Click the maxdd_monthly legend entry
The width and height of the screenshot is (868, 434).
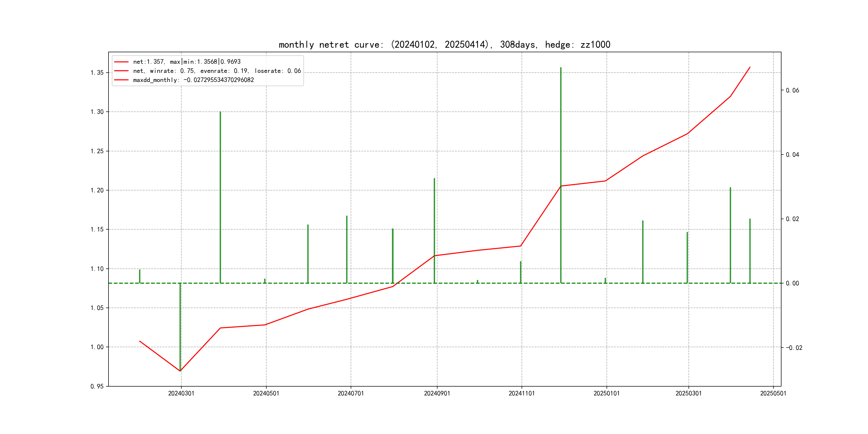[193, 80]
